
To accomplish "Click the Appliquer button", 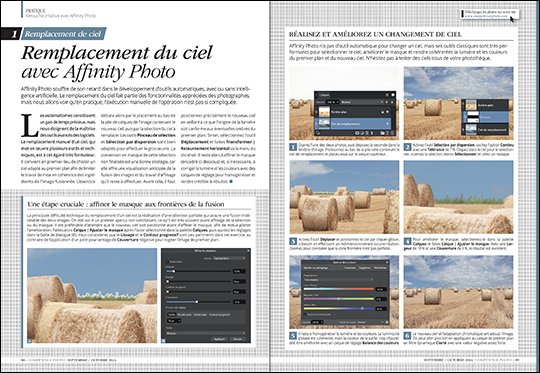I will (x=219, y=339).
